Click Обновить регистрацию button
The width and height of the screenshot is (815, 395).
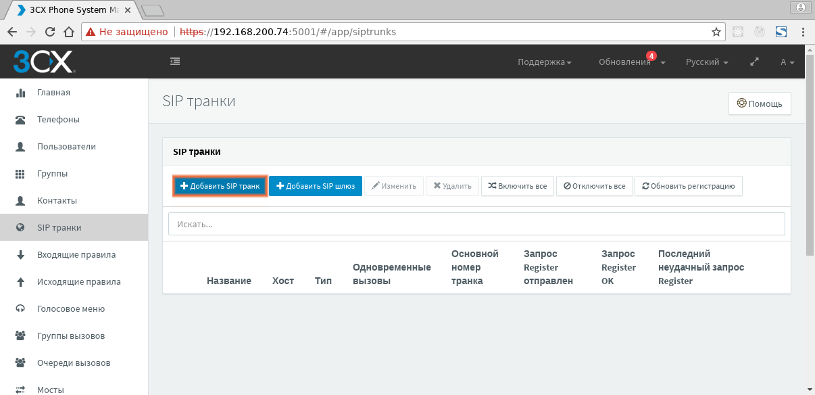pyautogui.click(x=688, y=186)
